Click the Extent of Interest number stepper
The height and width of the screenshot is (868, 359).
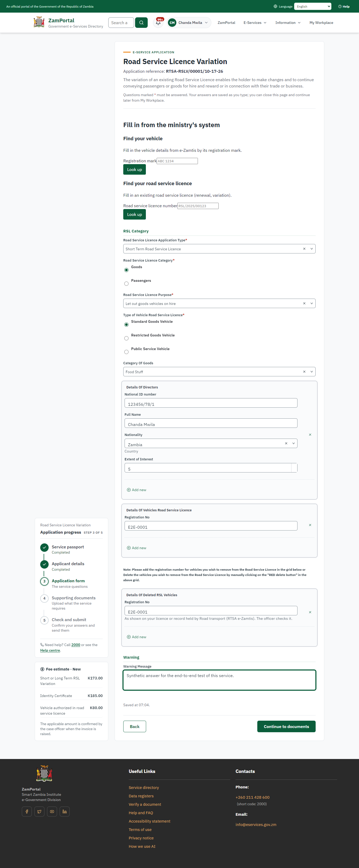294,468
